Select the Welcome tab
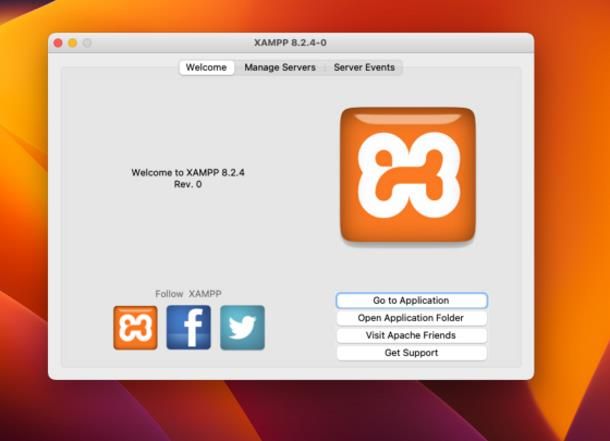Viewport: 610px width, 441px height. point(206,67)
